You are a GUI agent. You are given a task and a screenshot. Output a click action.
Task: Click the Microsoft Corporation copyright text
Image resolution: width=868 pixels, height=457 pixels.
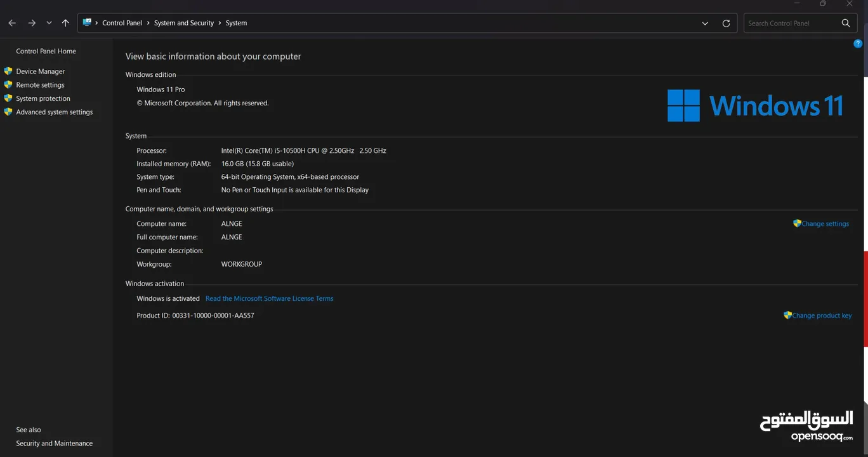[x=202, y=103]
